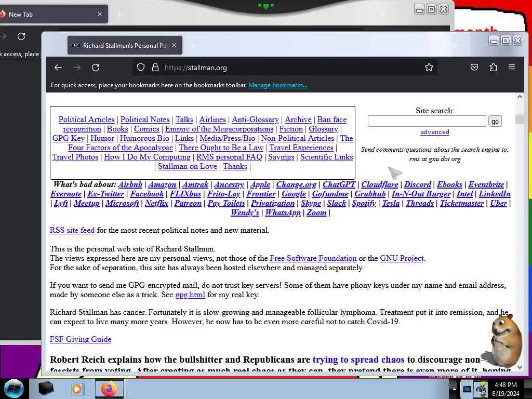
Task: Open the Firefox hamburger menu
Action: tap(512, 67)
